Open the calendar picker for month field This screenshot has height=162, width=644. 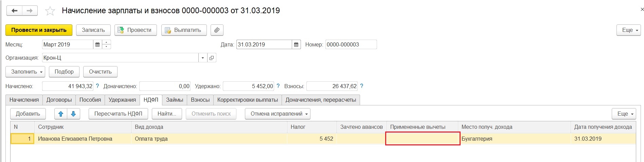point(97,44)
